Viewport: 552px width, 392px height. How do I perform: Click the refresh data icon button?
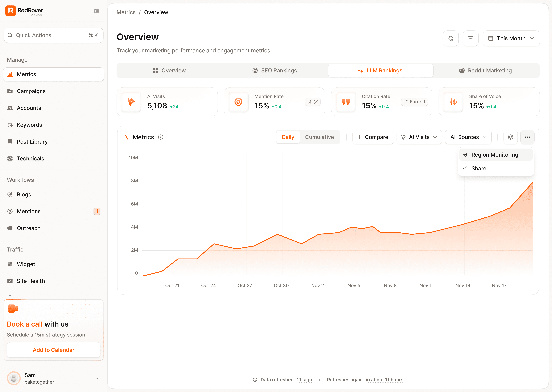(x=451, y=38)
